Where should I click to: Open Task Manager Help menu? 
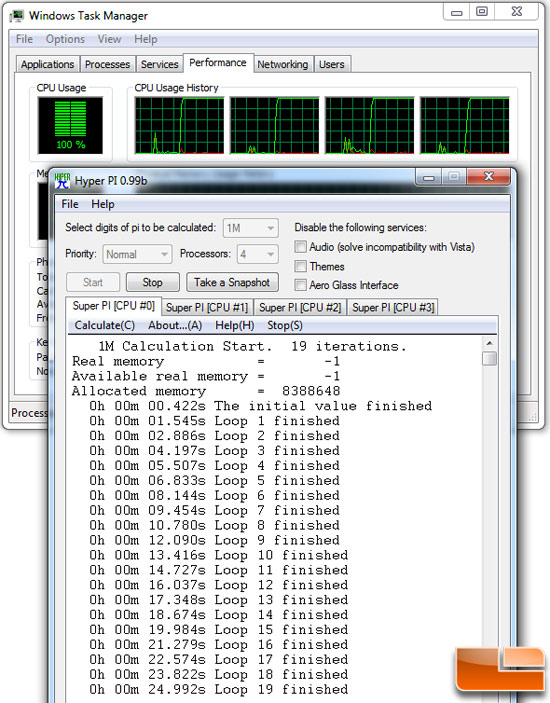(146, 39)
